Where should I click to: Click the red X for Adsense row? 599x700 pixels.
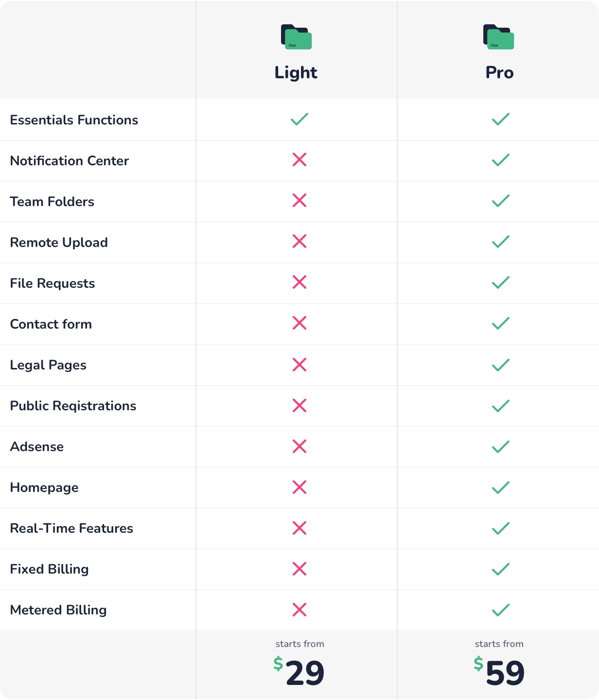pyautogui.click(x=299, y=446)
